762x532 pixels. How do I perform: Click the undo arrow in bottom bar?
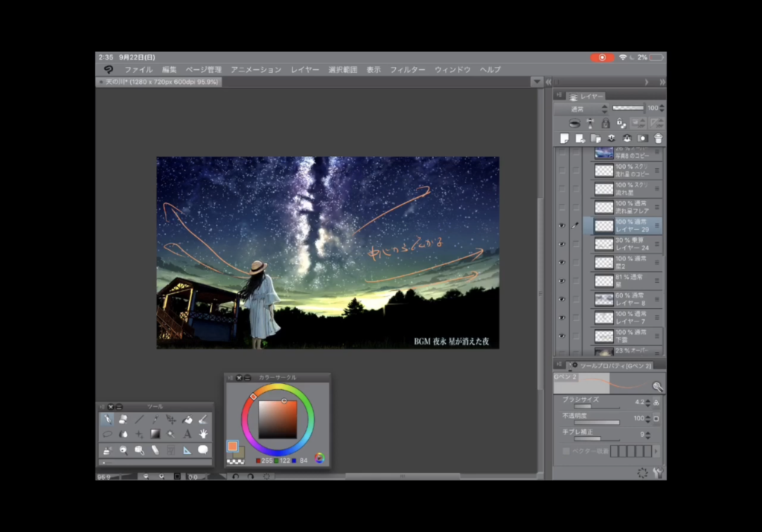tap(236, 477)
